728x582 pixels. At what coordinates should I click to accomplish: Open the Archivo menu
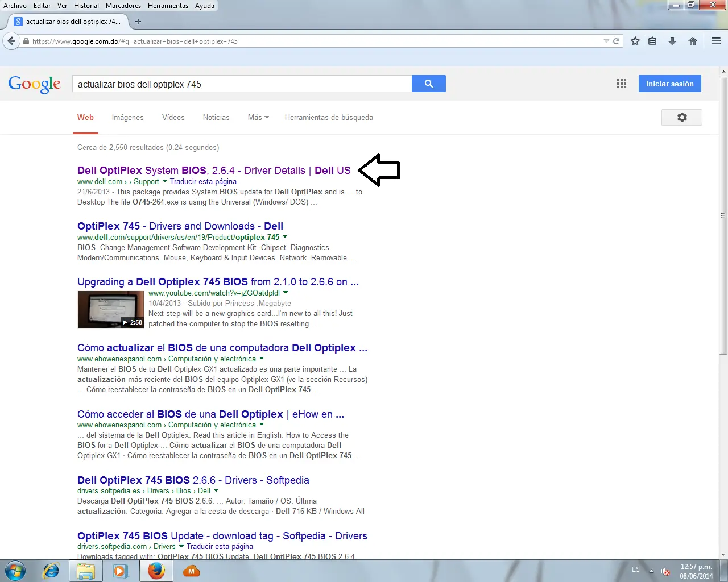pyautogui.click(x=15, y=6)
